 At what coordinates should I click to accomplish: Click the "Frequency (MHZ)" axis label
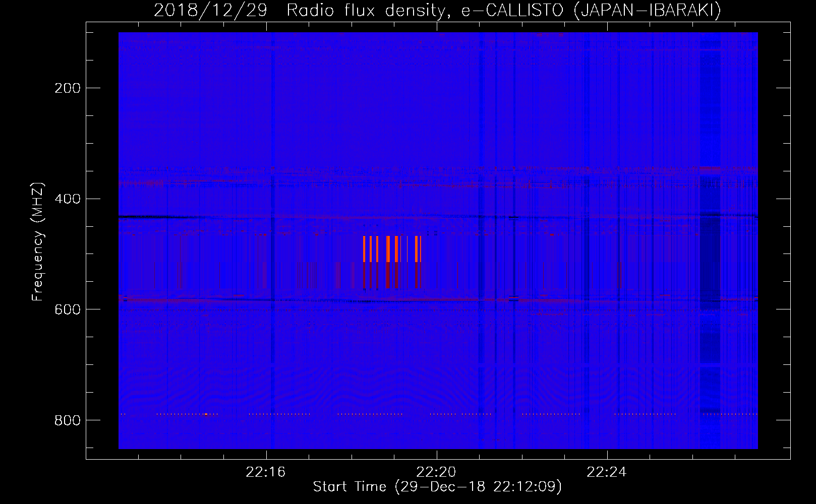click(x=38, y=241)
